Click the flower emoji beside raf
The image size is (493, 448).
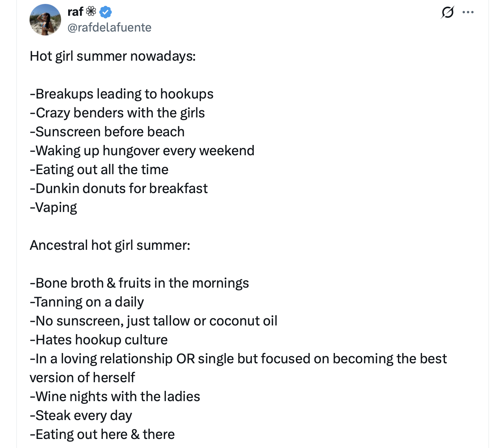91,12
